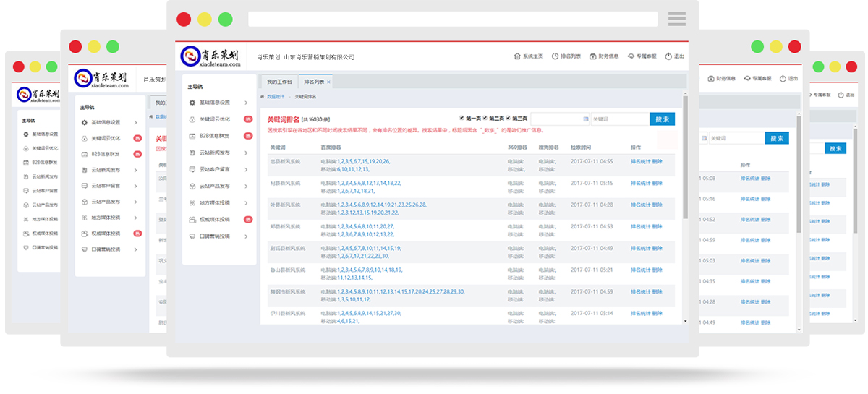The image size is (868, 394).
Task: Toggle the 第三页 checkbox
Action: tap(509, 118)
